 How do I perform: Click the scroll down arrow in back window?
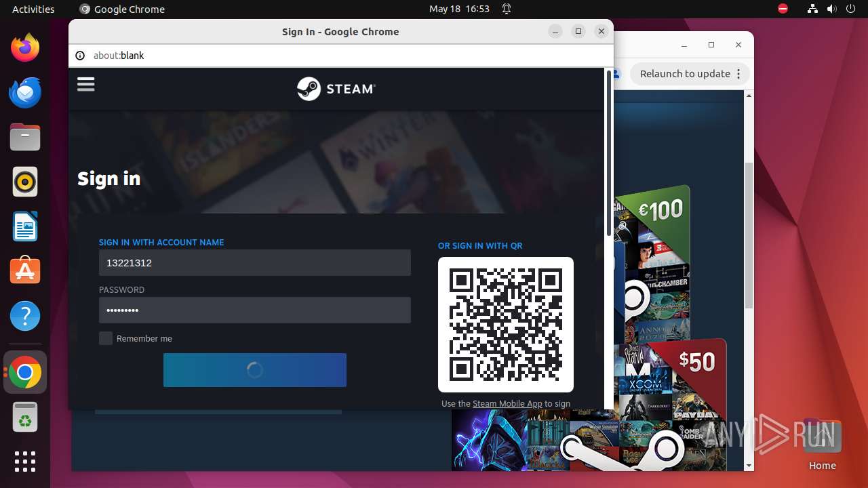coord(749,466)
